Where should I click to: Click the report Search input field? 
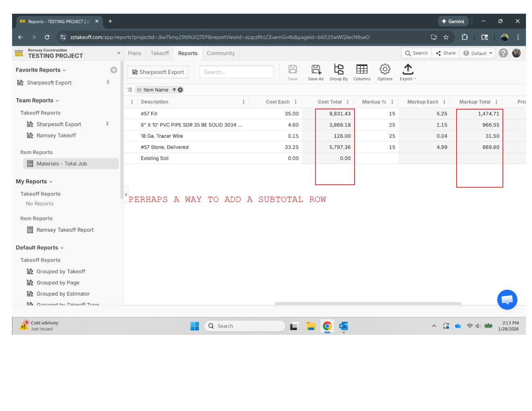click(237, 72)
